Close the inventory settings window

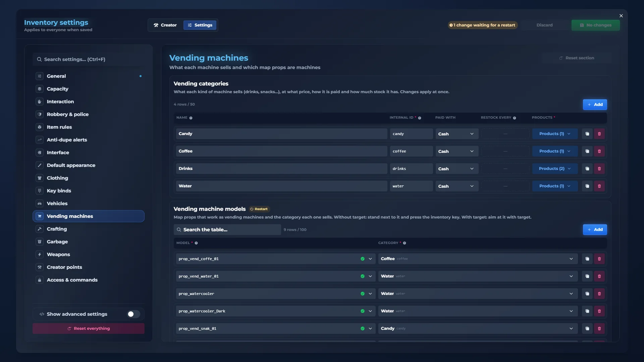(x=621, y=16)
